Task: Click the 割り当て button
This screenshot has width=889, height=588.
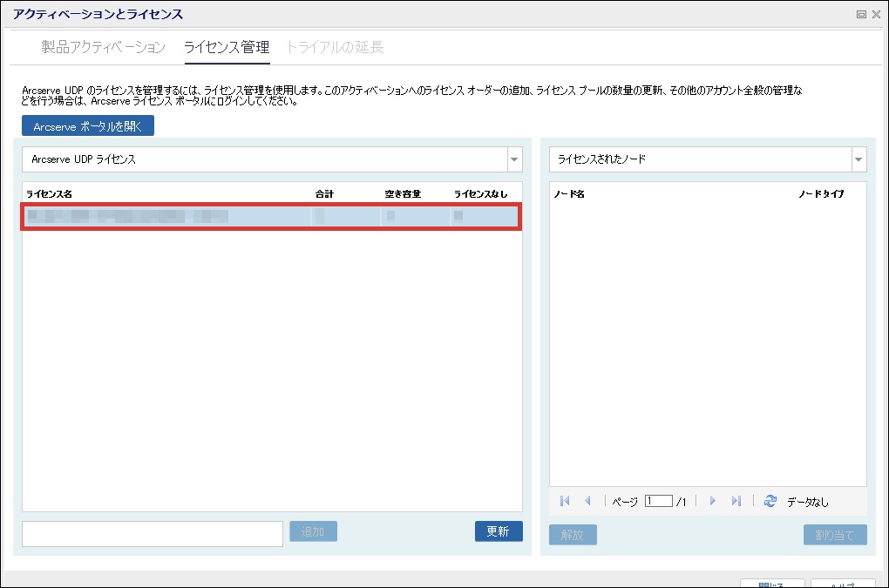Action: (x=835, y=535)
